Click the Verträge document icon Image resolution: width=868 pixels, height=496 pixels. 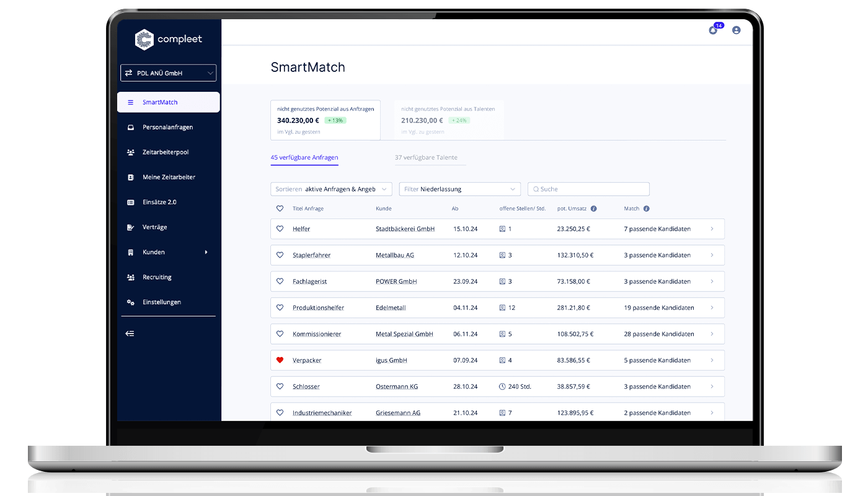click(x=130, y=228)
